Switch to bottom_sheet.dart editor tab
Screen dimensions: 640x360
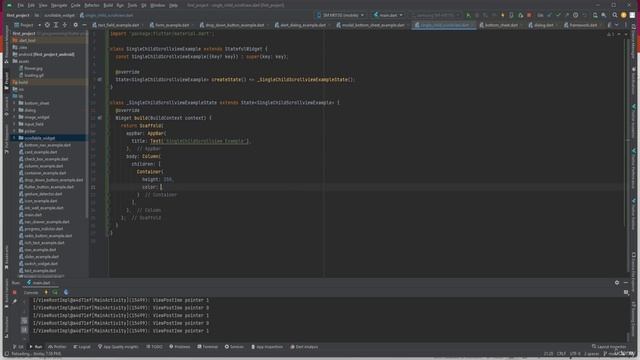500,25
